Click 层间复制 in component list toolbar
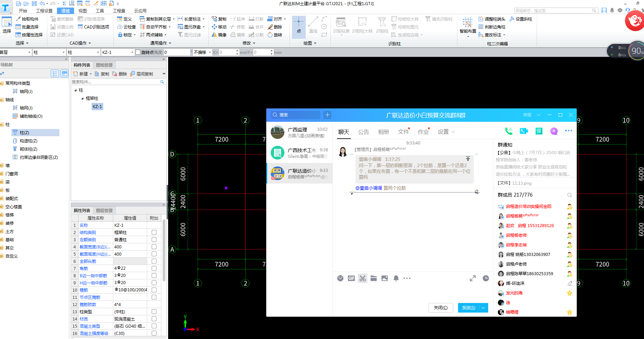This screenshot has width=644, height=339. pyautogui.click(x=142, y=74)
